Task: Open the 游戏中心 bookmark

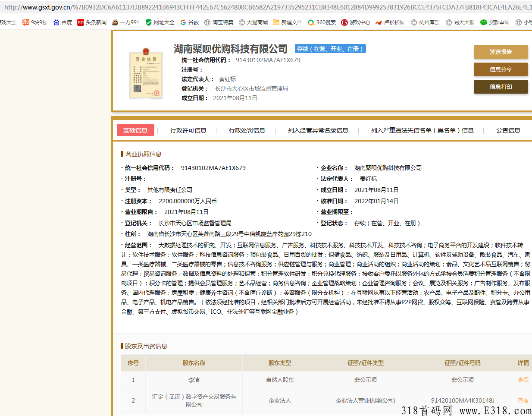Action: (356, 22)
